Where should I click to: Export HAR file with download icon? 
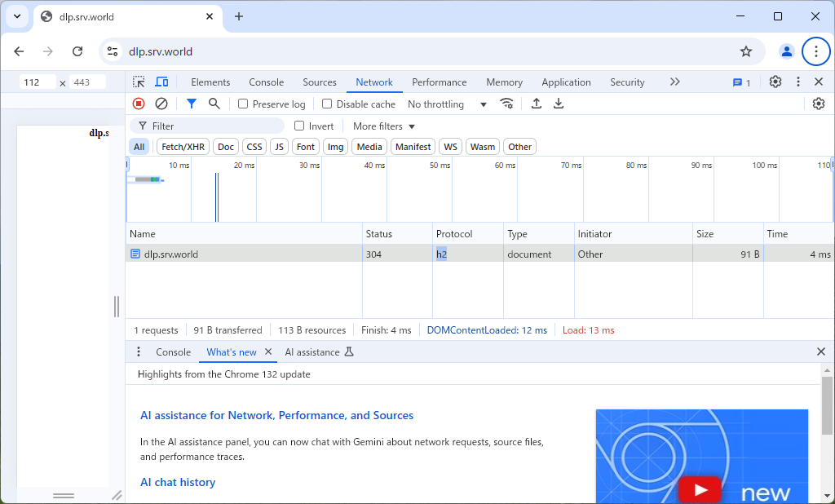tap(558, 104)
